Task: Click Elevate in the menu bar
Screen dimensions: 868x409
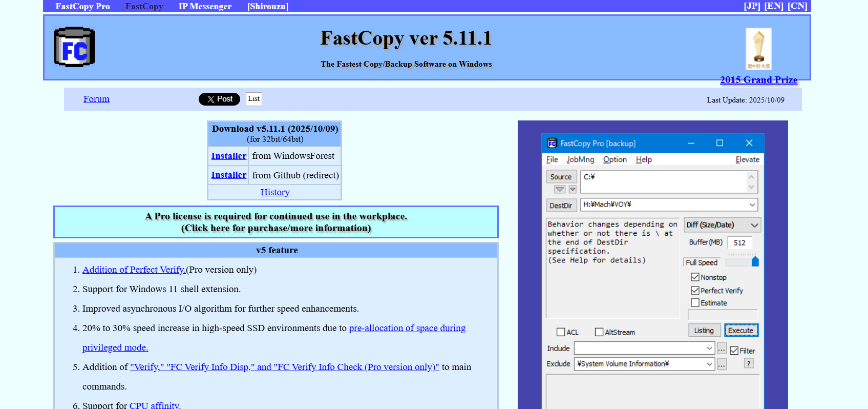Action: (x=747, y=159)
